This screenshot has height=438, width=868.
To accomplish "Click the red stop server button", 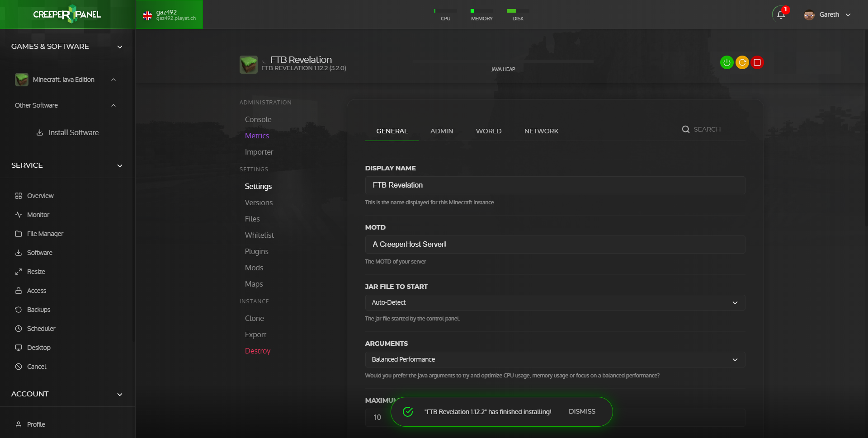I will (757, 62).
